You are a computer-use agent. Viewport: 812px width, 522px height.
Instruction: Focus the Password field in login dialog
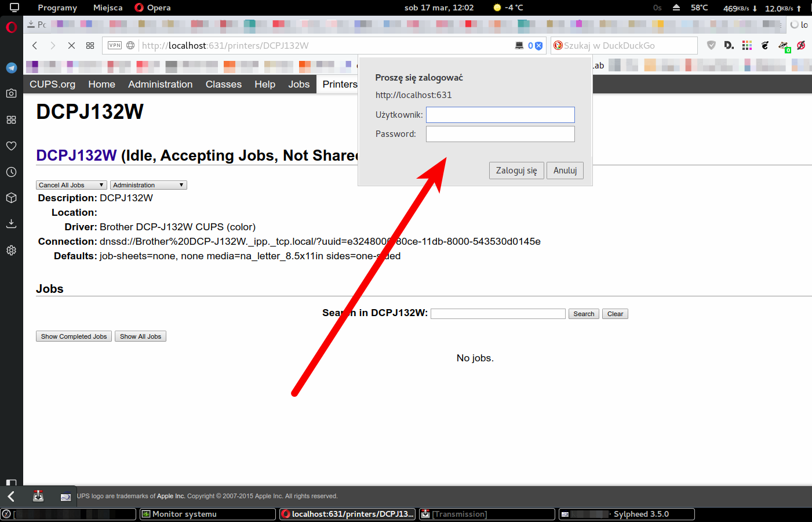tap(500, 134)
